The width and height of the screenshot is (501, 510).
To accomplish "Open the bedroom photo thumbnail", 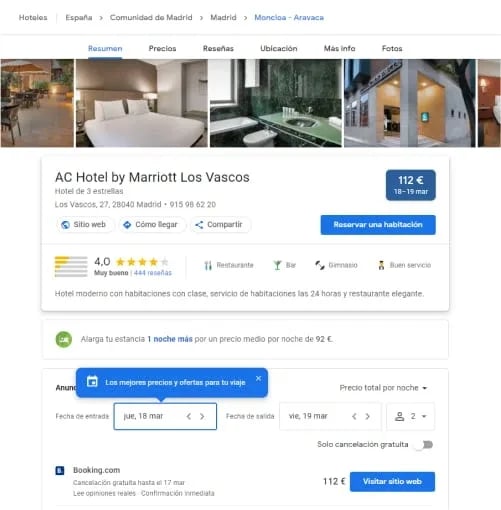I will click(142, 103).
